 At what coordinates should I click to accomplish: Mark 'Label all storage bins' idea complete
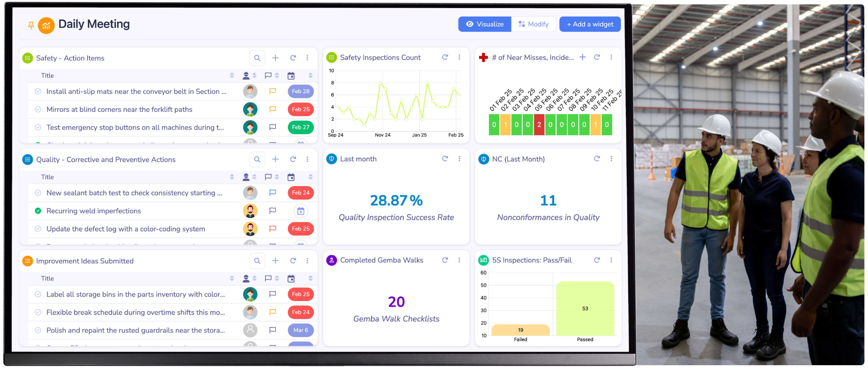pyautogui.click(x=38, y=294)
